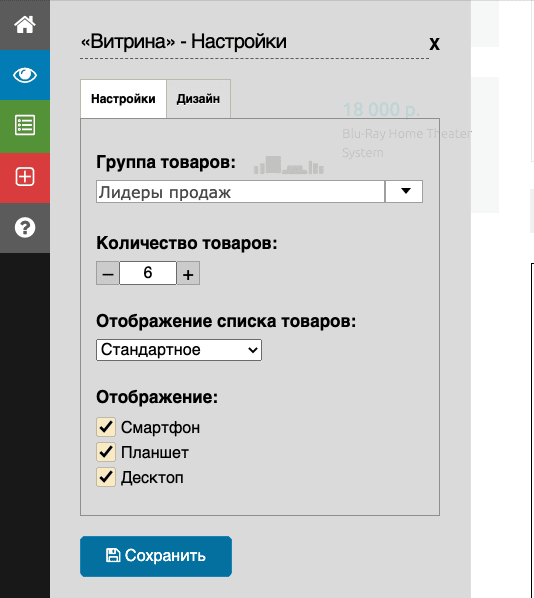This screenshot has width=534, height=598.
Task: Click the red plus add icon
Action: 25,177
